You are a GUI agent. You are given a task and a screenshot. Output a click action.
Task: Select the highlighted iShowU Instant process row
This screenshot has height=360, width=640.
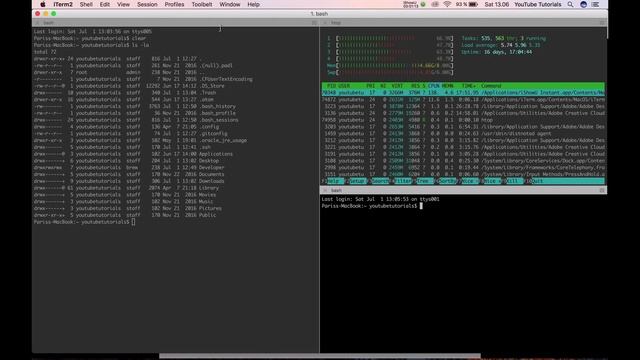(x=463, y=93)
